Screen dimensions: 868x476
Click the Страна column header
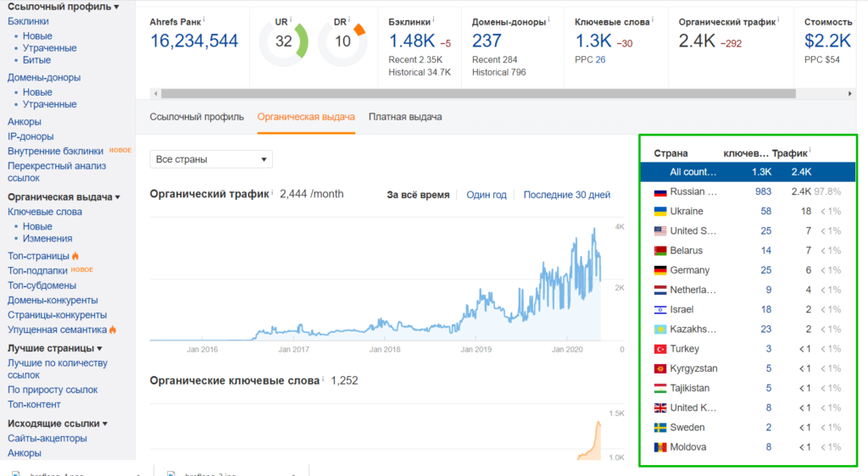671,153
